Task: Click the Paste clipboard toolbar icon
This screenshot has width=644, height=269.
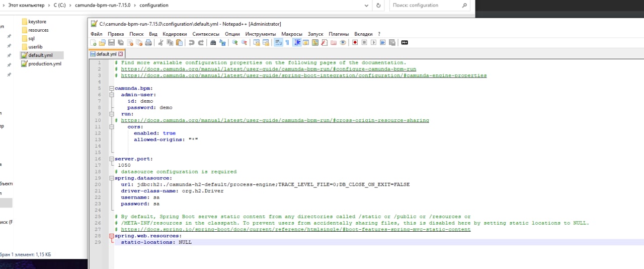Action: point(179,43)
